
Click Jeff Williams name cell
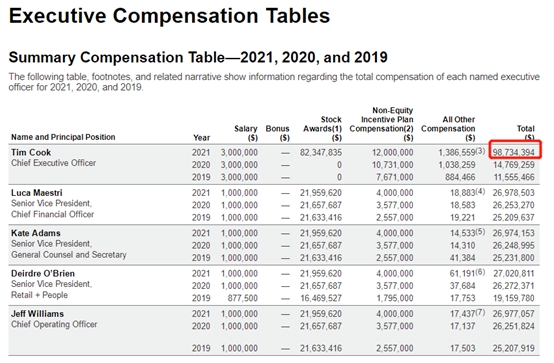pos(37,314)
